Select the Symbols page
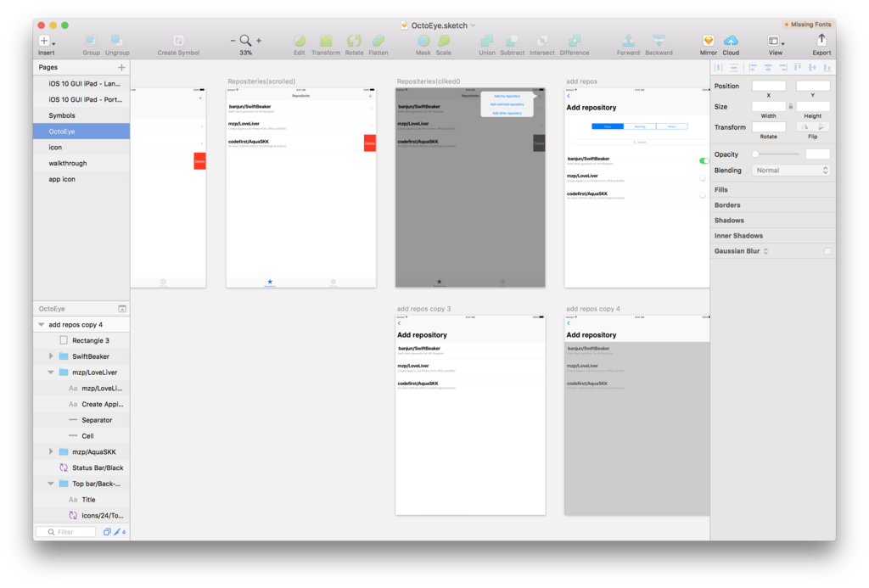The width and height of the screenshot is (869, 588). click(x=81, y=115)
